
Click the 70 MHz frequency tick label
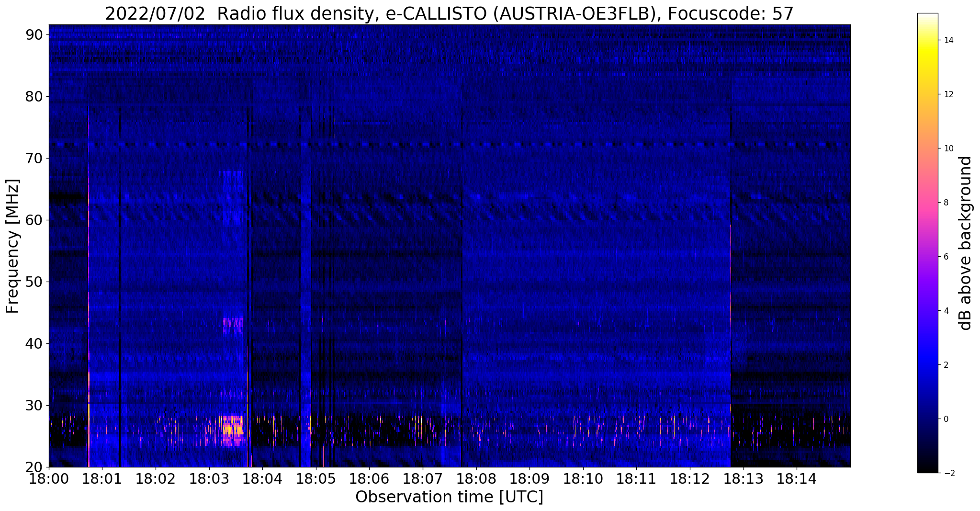click(x=34, y=158)
